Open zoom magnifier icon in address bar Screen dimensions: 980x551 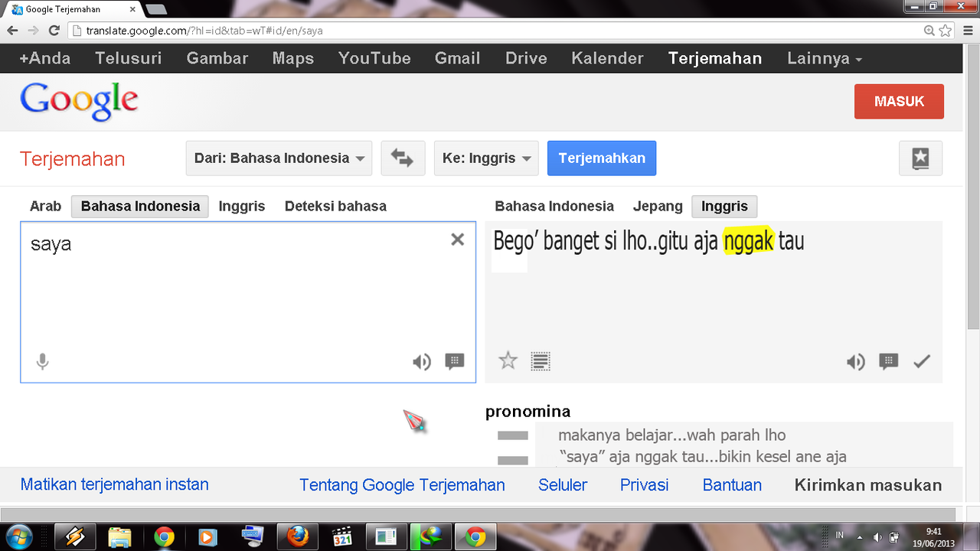point(929,31)
